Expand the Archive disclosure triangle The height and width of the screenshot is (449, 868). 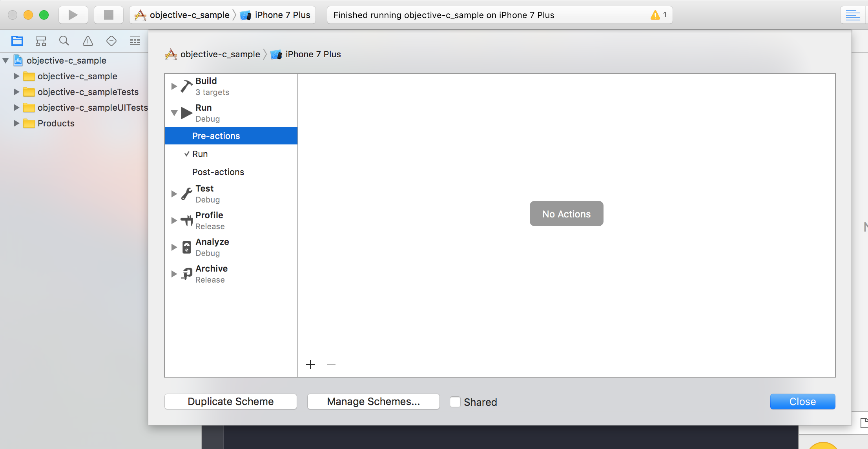tap(174, 274)
